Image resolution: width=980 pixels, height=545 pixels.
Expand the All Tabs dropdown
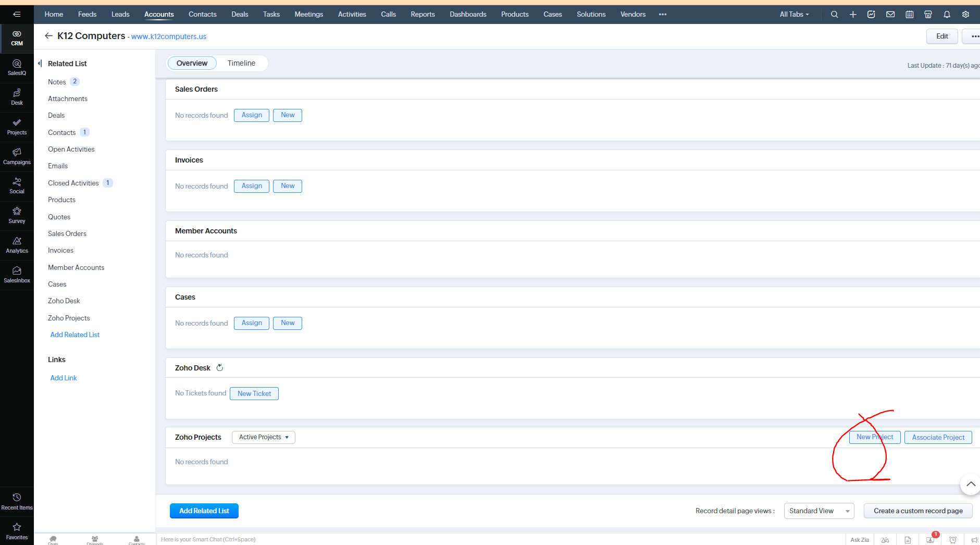pos(795,15)
